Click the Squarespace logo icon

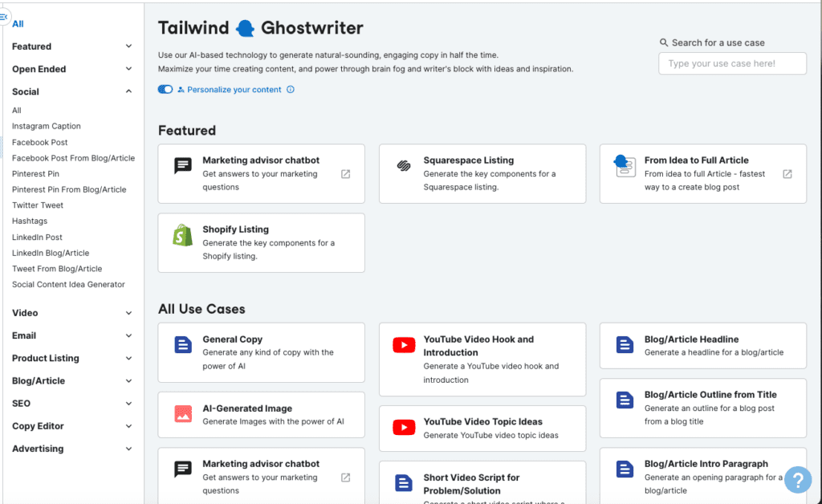pyautogui.click(x=404, y=165)
